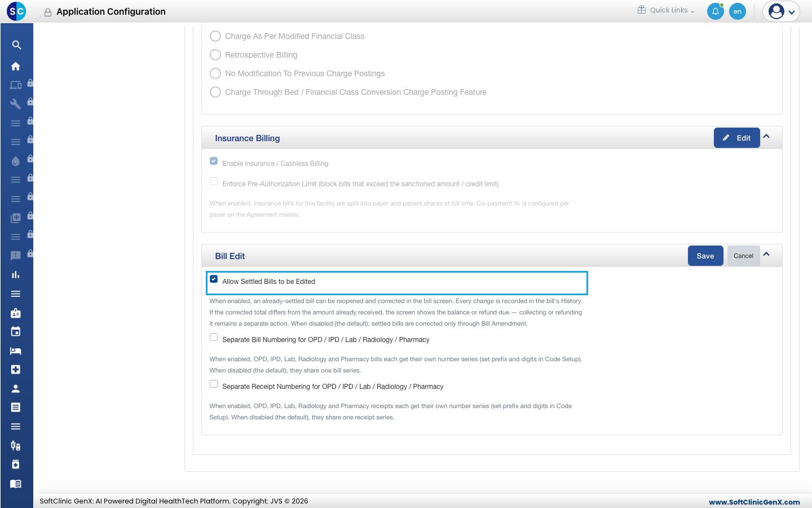812x508 pixels.
Task: Select Charge Through Bed conversion radio option
Action: pos(215,92)
